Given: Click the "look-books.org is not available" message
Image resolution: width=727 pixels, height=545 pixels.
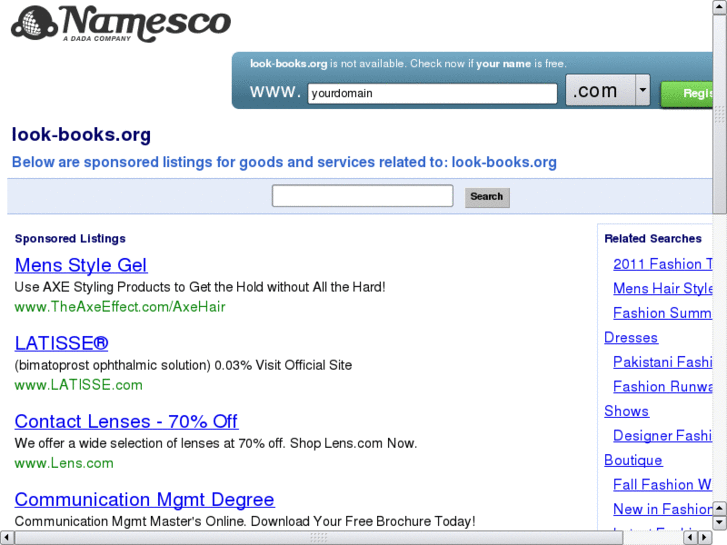Looking at the screenshot, I should pos(408,64).
